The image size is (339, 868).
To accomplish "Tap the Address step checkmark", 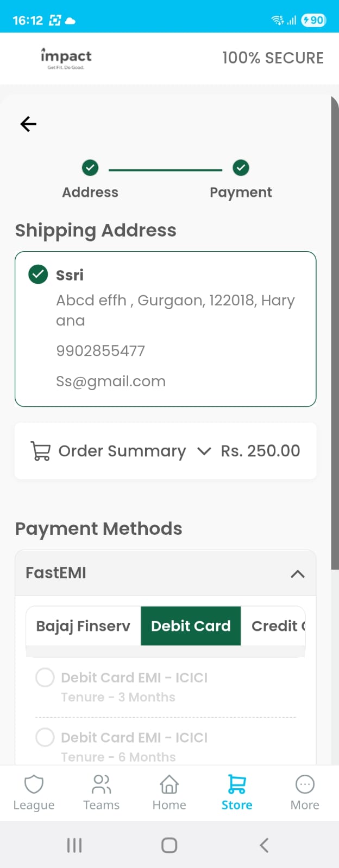I will point(90,168).
